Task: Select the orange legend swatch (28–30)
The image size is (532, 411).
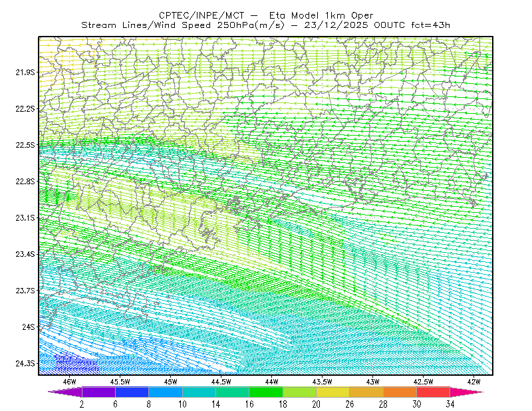Action: pyautogui.click(x=400, y=392)
